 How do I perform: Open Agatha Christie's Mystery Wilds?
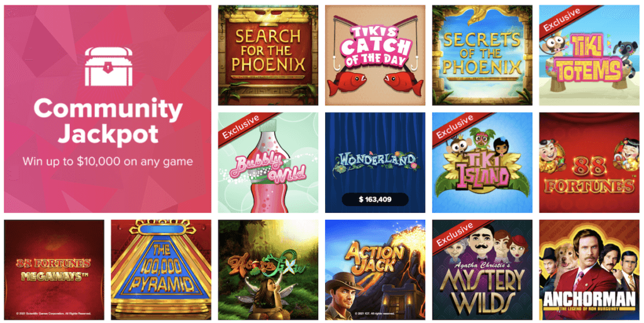click(x=482, y=270)
